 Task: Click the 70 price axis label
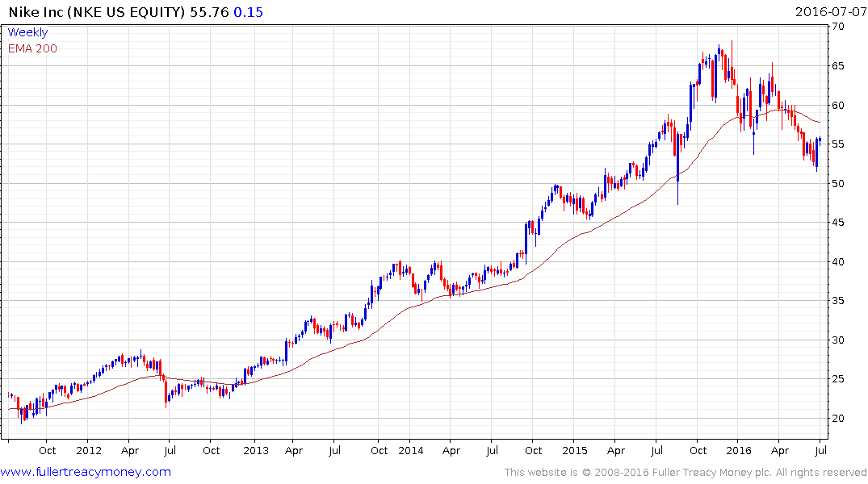click(837, 26)
